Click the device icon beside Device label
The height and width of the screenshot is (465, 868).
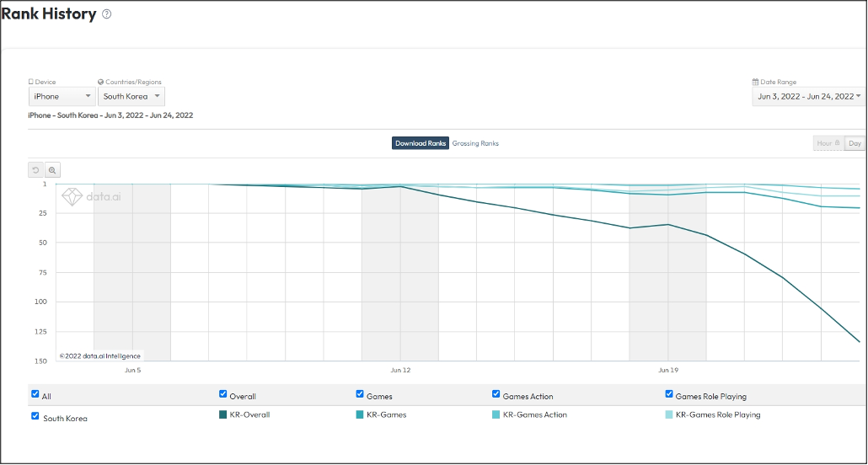pyautogui.click(x=30, y=82)
